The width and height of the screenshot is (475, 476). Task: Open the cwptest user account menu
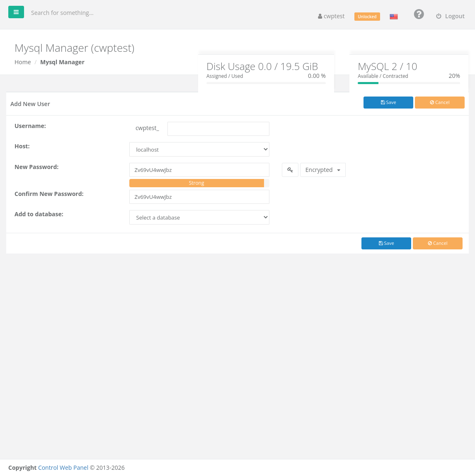click(x=331, y=17)
